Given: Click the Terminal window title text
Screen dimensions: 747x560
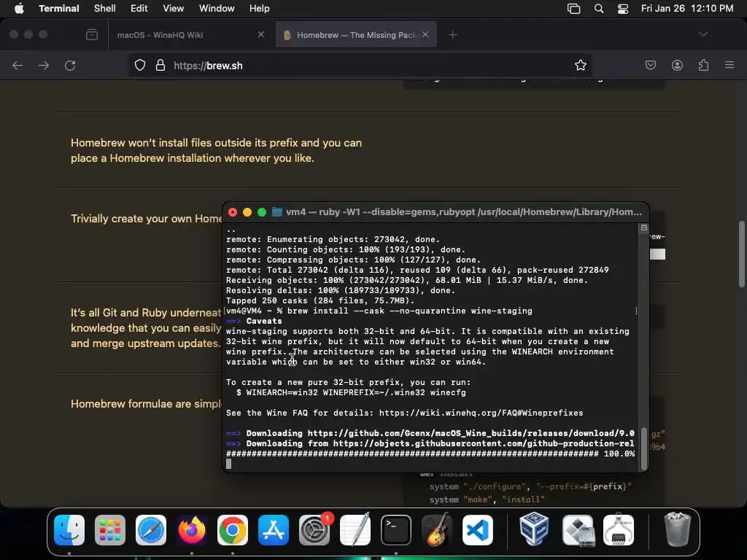Looking at the screenshot, I should click(463, 212).
